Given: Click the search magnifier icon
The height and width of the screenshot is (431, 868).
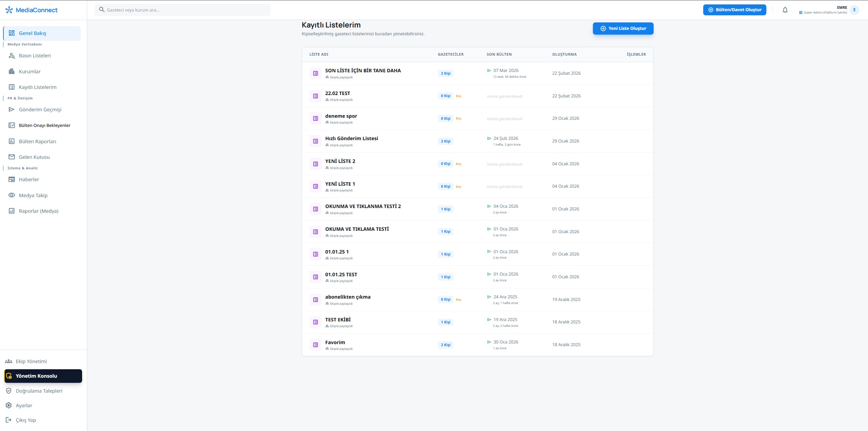Looking at the screenshot, I should (101, 10).
